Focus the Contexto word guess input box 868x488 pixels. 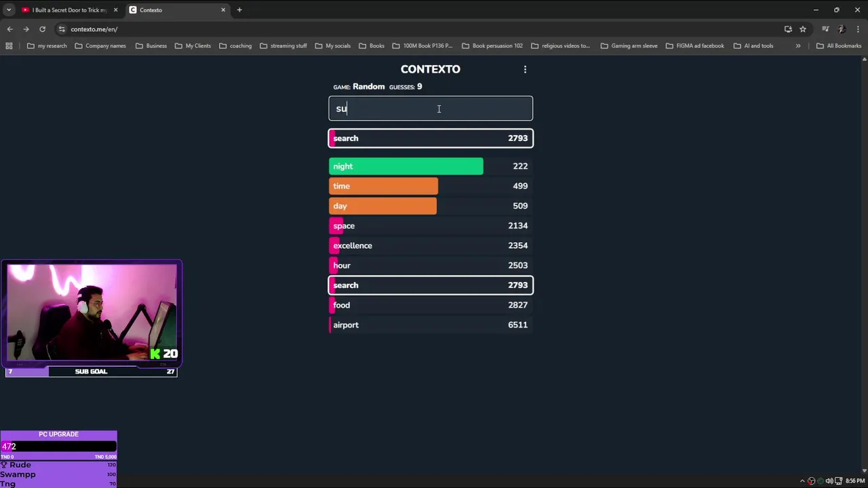click(x=431, y=108)
